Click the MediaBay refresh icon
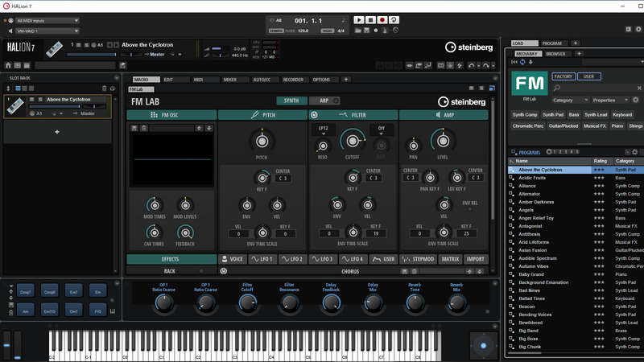Image resolution: width=644 pixels, height=362 pixels. [522, 63]
